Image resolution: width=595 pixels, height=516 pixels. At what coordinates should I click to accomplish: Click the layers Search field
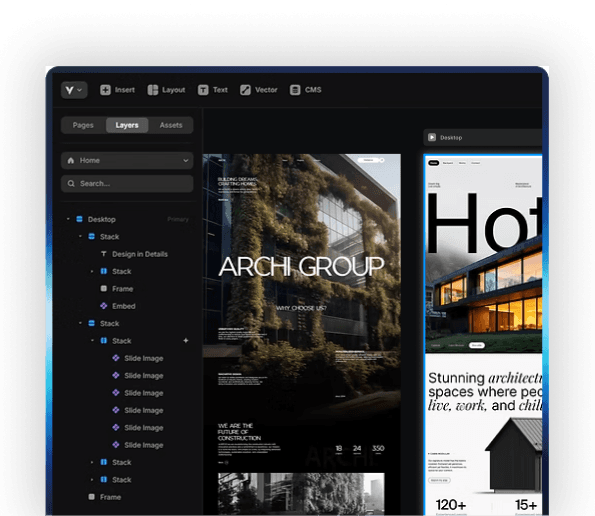tap(127, 184)
